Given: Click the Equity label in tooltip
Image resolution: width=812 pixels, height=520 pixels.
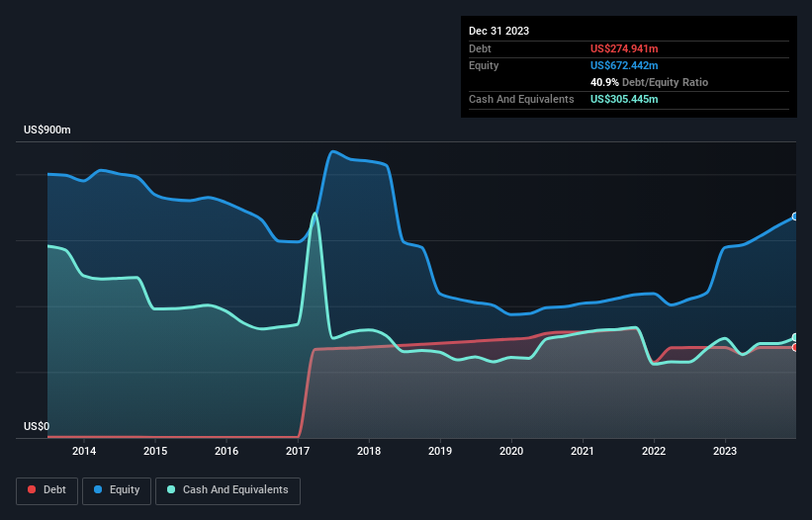Looking at the screenshot, I should [x=484, y=65].
